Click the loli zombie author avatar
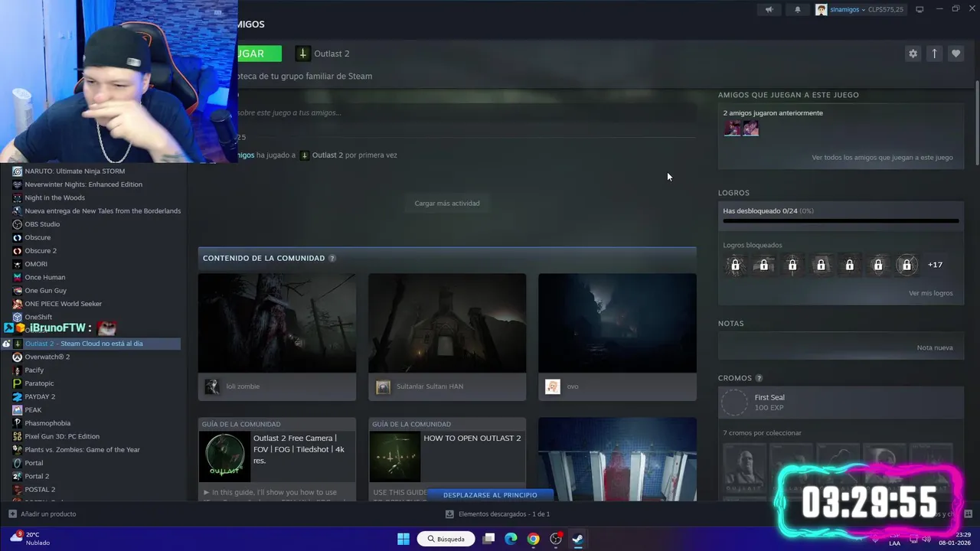The image size is (980, 551). click(212, 386)
